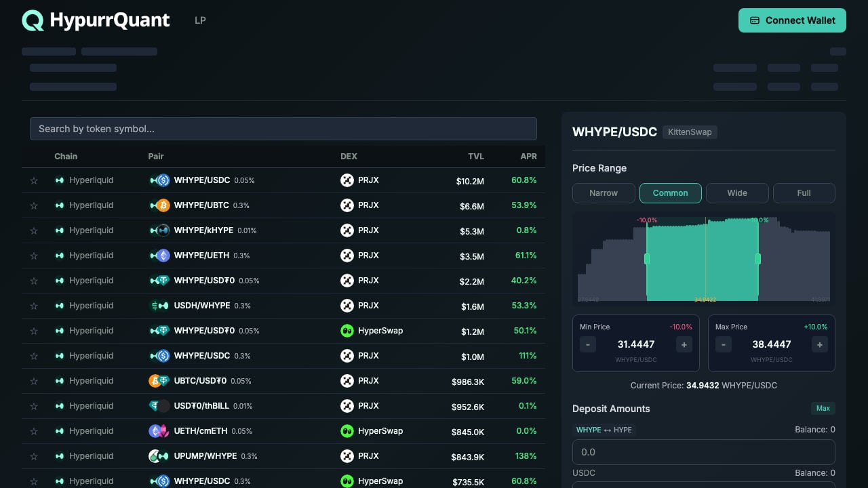Image resolution: width=868 pixels, height=488 pixels.
Task: Click the 138% APR value
Action: pos(526,456)
